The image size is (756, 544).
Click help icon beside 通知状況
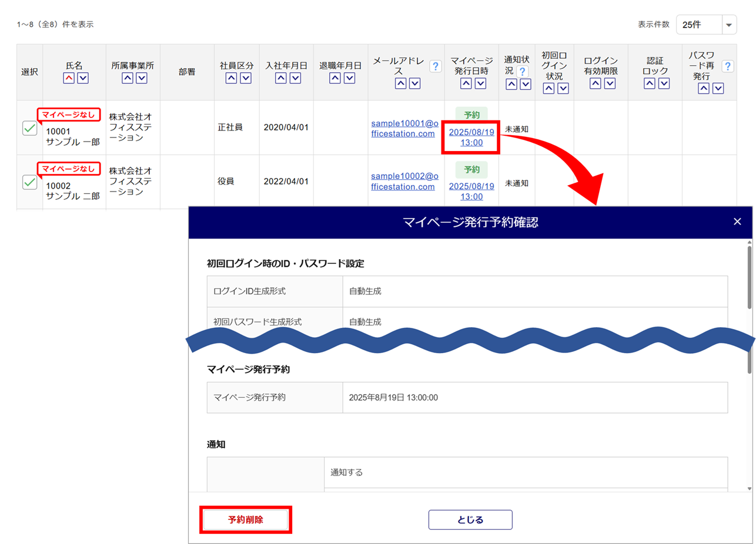(521, 72)
